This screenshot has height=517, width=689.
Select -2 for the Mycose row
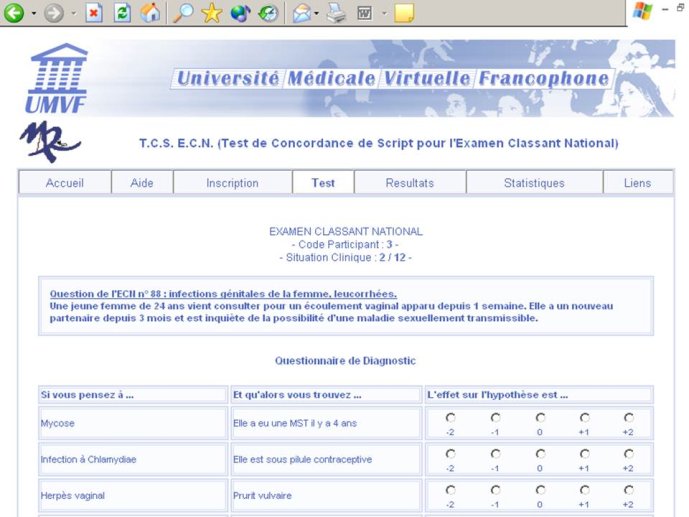tap(450, 417)
